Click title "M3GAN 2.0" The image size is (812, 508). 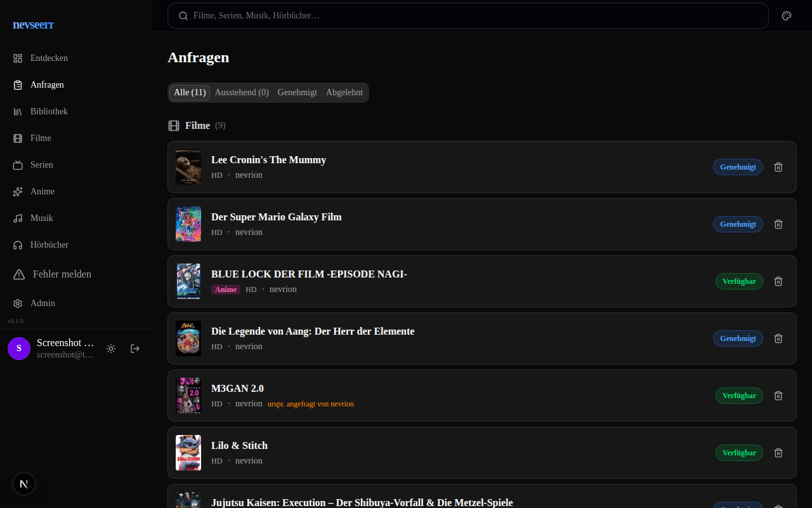pos(237,389)
